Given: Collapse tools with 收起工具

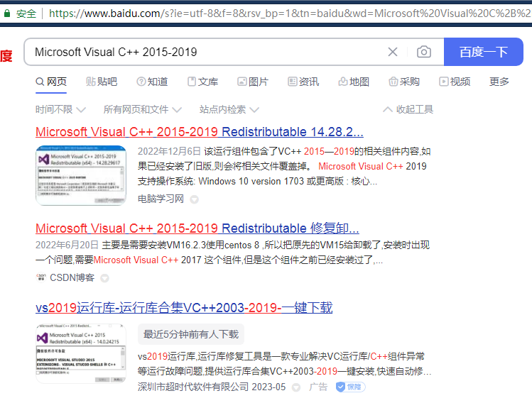Looking at the screenshot, I should point(408,109).
